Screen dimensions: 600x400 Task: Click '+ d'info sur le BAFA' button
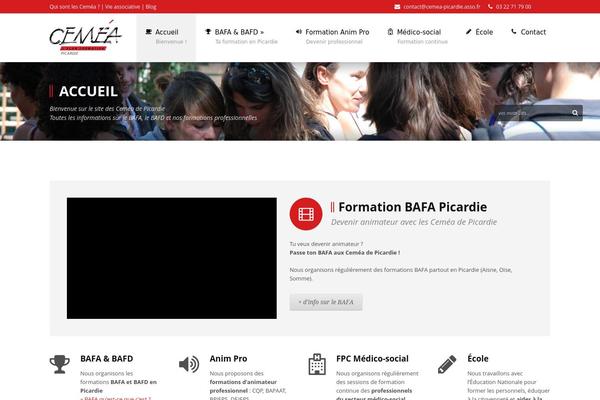pyautogui.click(x=326, y=302)
